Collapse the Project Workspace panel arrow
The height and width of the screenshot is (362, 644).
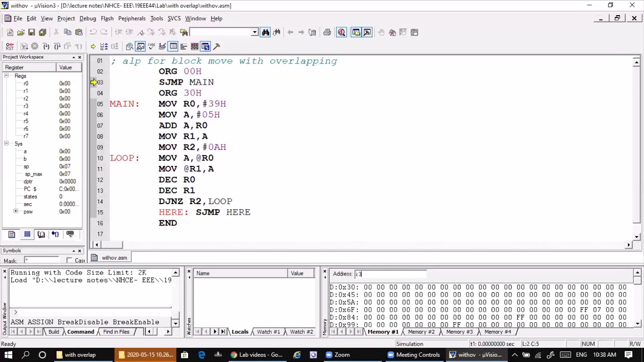[73, 57]
